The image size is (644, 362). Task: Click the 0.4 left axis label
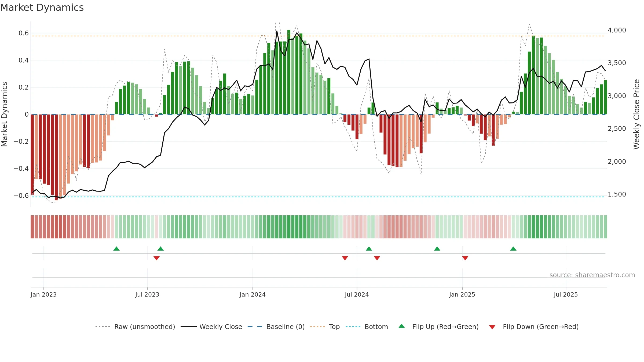coord(24,60)
